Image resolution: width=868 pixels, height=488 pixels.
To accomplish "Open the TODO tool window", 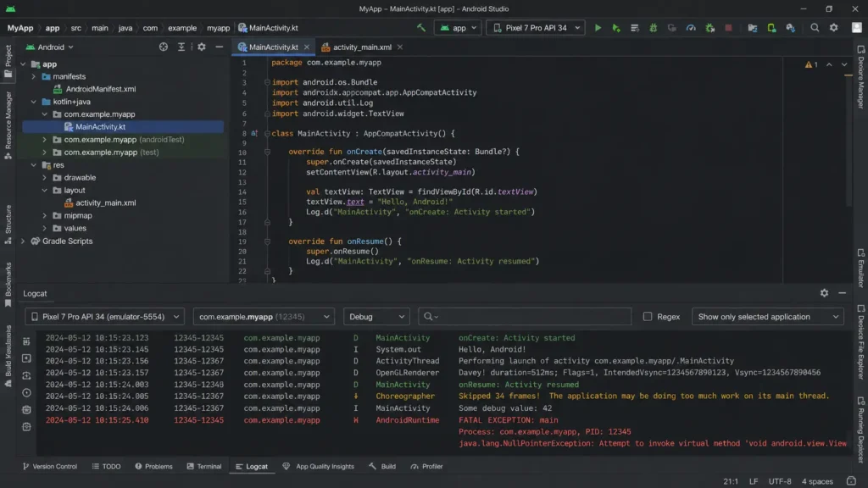I will click(106, 467).
